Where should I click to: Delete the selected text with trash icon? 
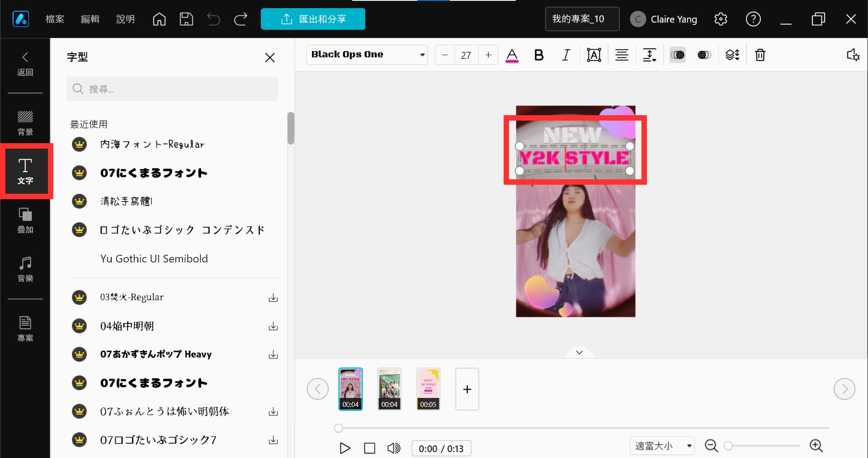[x=760, y=55]
